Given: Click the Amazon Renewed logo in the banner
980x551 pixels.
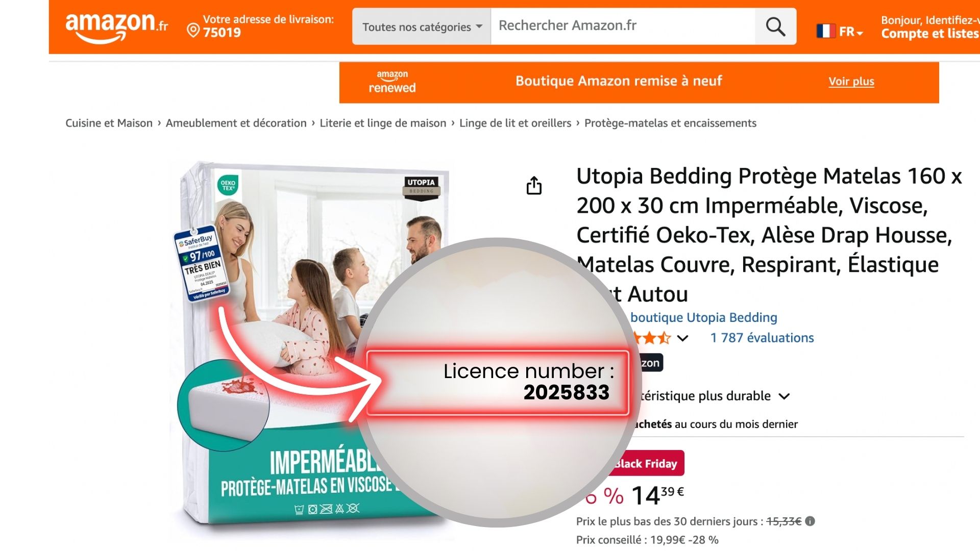Looking at the screenshot, I should point(392,82).
